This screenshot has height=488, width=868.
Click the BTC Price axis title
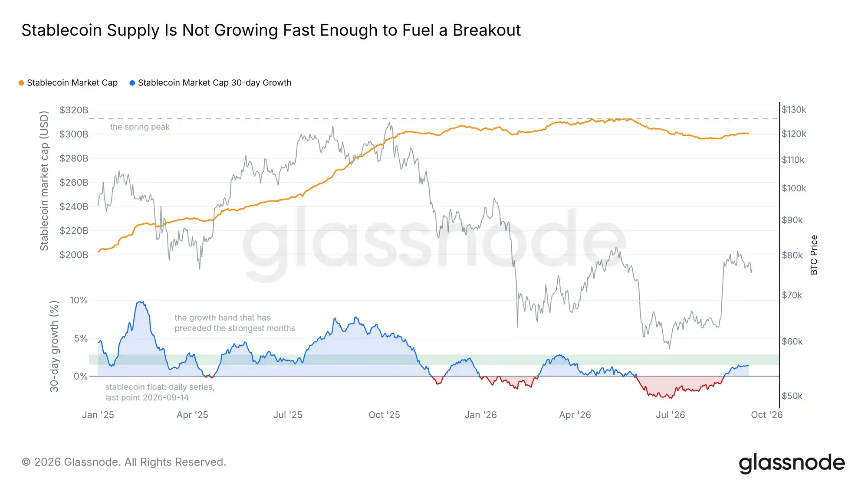click(814, 255)
